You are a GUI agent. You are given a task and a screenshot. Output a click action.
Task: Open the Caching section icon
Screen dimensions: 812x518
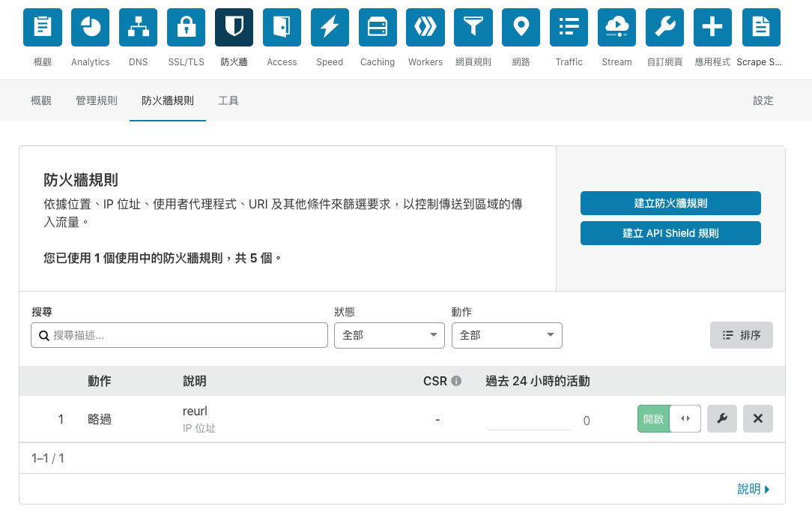point(378,28)
